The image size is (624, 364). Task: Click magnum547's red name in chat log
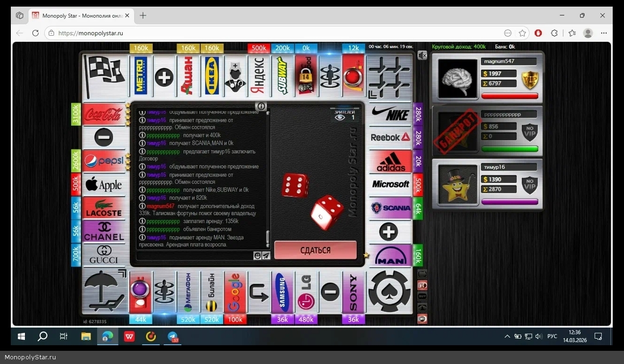[160, 206]
